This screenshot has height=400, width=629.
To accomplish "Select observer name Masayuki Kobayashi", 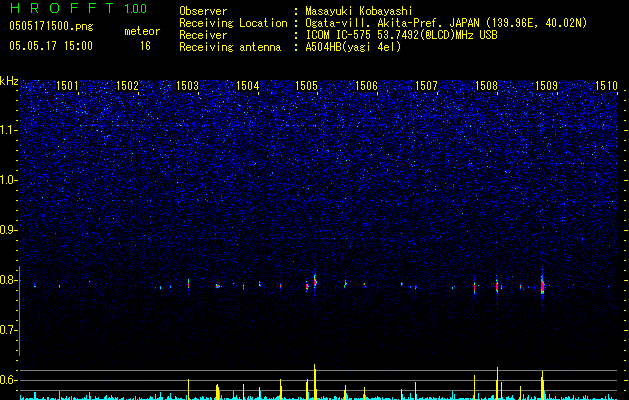I will pos(359,11).
